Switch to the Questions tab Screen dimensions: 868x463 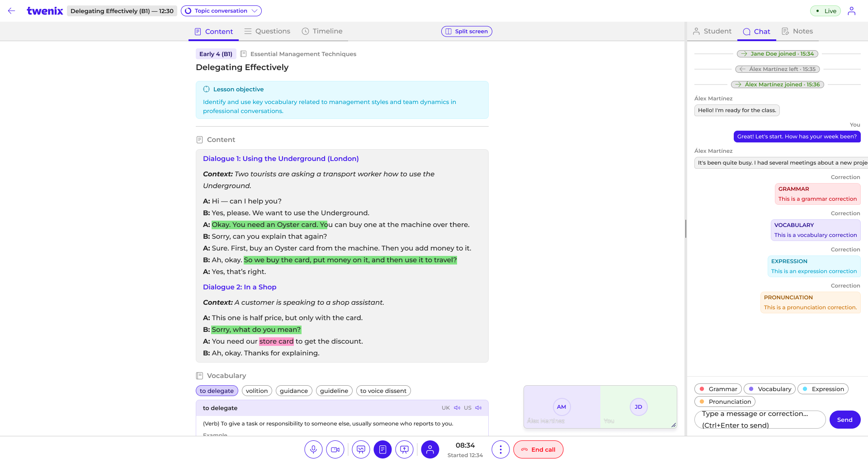[x=268, y=31]
